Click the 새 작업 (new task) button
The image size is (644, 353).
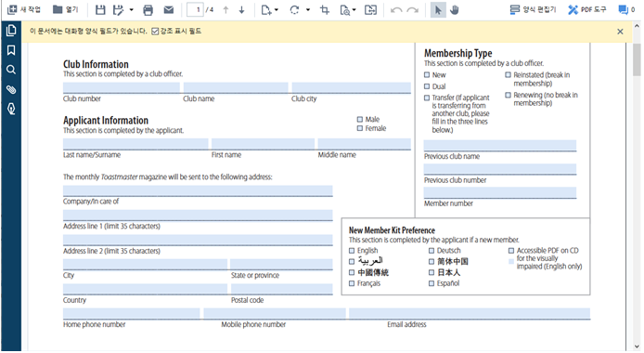(x=24, y=9)
